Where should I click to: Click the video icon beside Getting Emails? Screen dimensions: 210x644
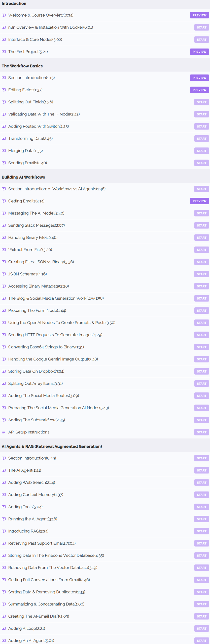4,201
